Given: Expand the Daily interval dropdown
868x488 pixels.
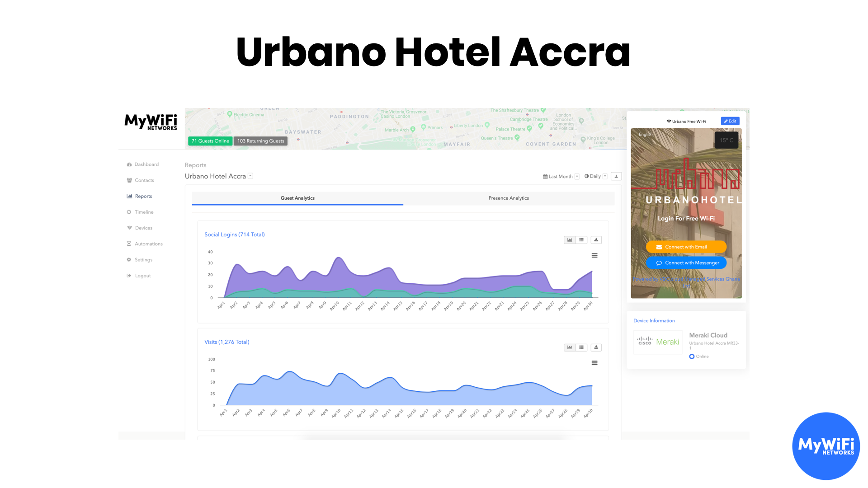Looking at the screenshot, I should [604, 176].
